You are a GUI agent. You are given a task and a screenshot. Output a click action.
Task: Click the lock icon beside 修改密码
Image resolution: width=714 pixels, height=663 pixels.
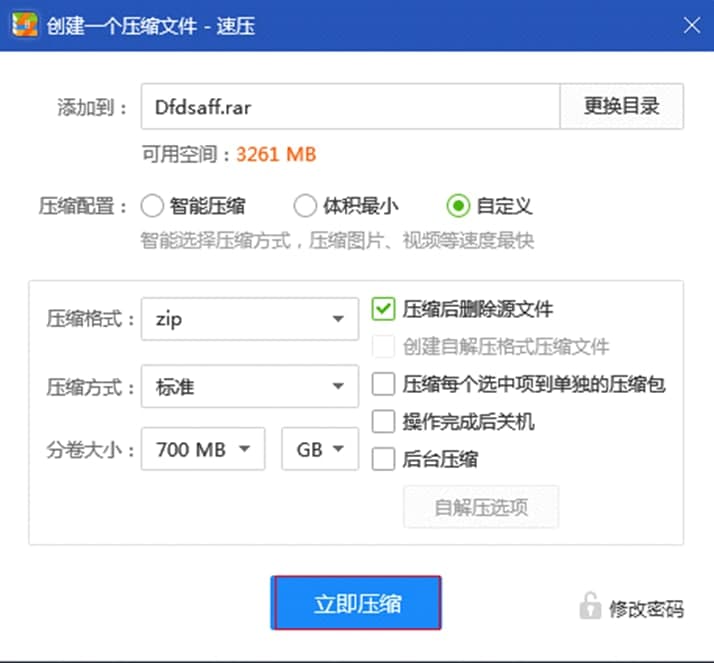[x=590, y=606]
